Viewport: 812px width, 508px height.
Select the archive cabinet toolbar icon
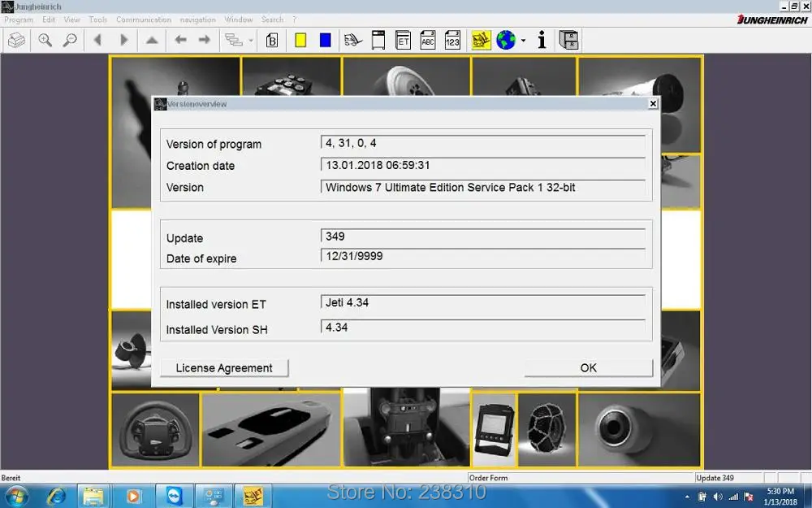coord(569,39)
